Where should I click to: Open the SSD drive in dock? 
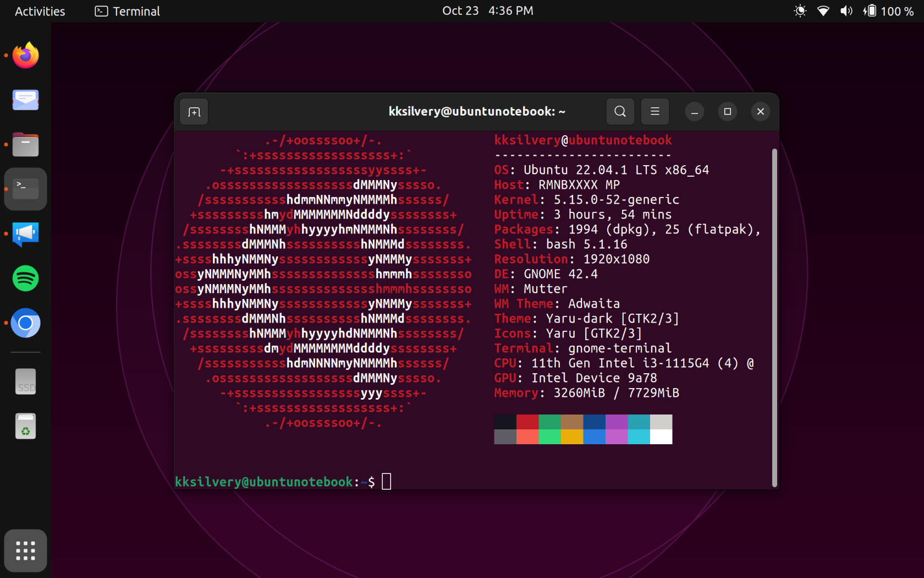coord(25,381)
